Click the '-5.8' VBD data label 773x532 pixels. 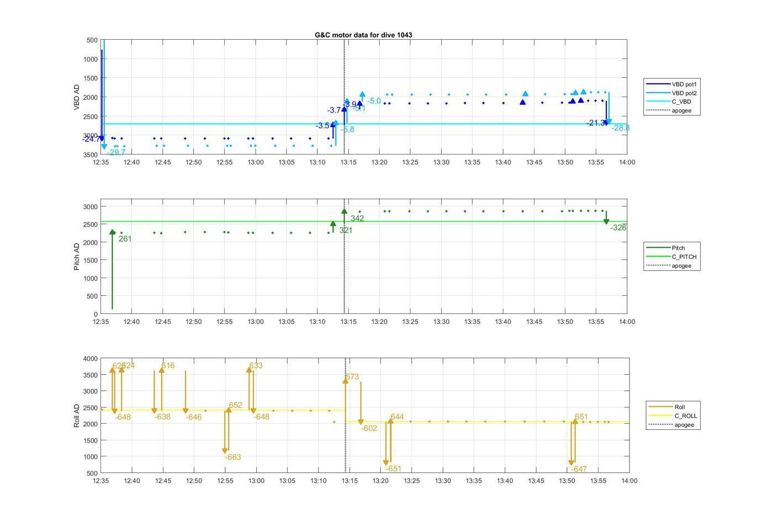(347, 130)
